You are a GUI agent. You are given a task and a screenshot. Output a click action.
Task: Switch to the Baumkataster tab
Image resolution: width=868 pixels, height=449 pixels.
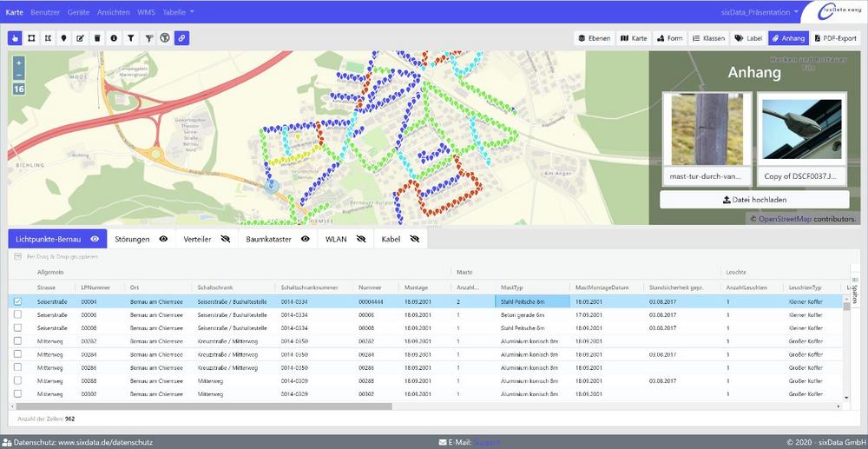tap(271, 238)
